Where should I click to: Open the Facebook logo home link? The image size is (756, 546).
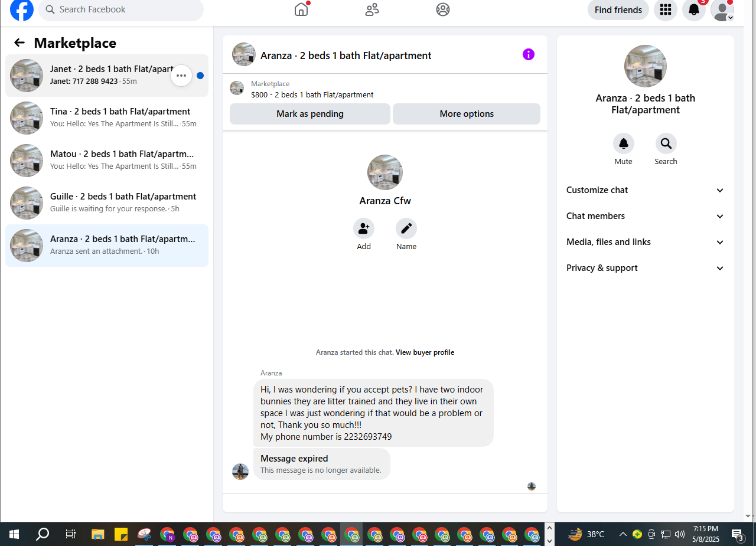coord(22,9)
